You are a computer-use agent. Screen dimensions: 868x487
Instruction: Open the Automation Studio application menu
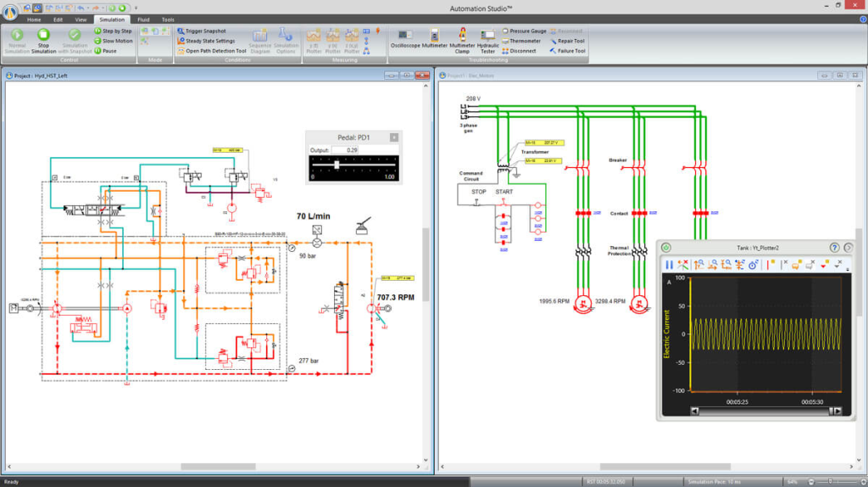click(x=10, y=12)
